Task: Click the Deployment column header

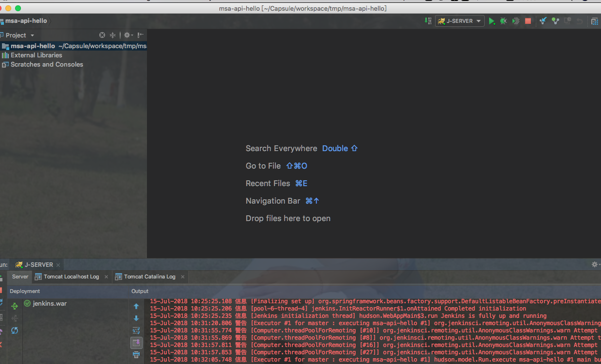Action: click(x=25, y=291)
